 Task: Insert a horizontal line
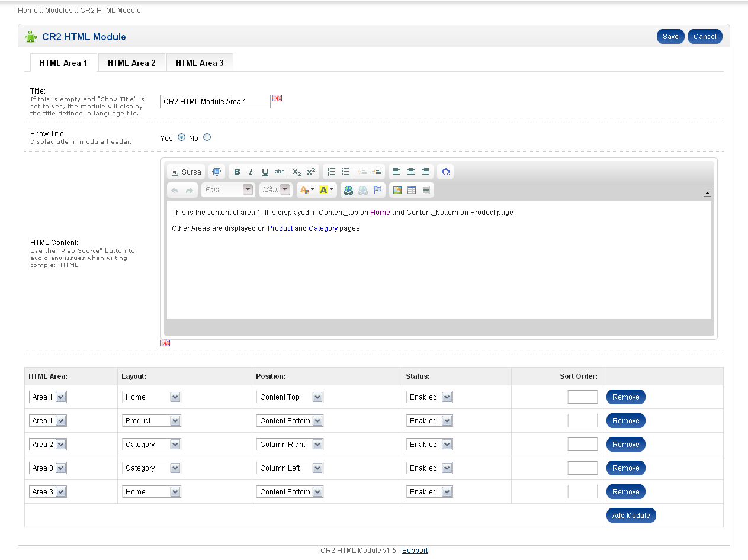tap(426, 190)
